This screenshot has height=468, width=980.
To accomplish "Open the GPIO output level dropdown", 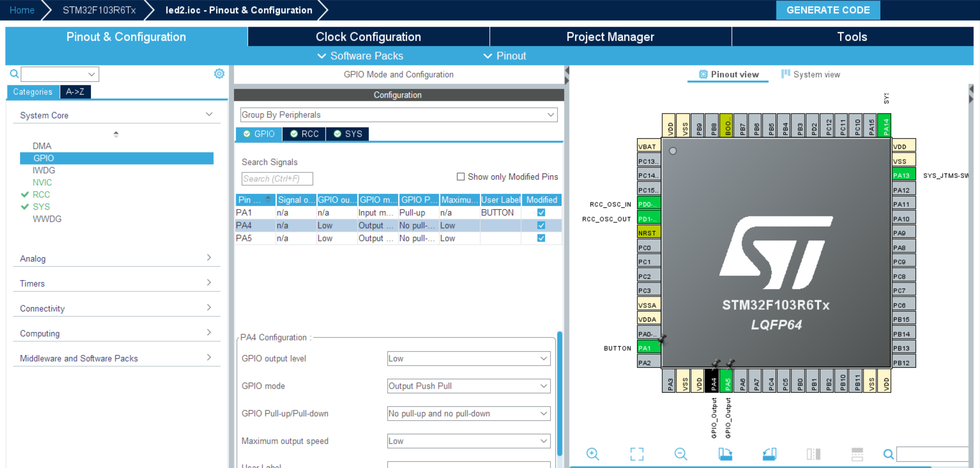I will coord(469,359).
